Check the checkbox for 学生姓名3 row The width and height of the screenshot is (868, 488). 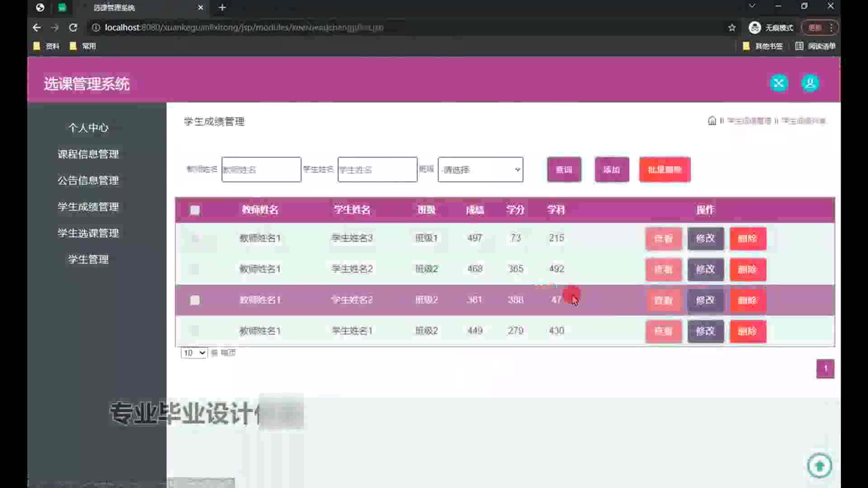click(x=195, y=238)
